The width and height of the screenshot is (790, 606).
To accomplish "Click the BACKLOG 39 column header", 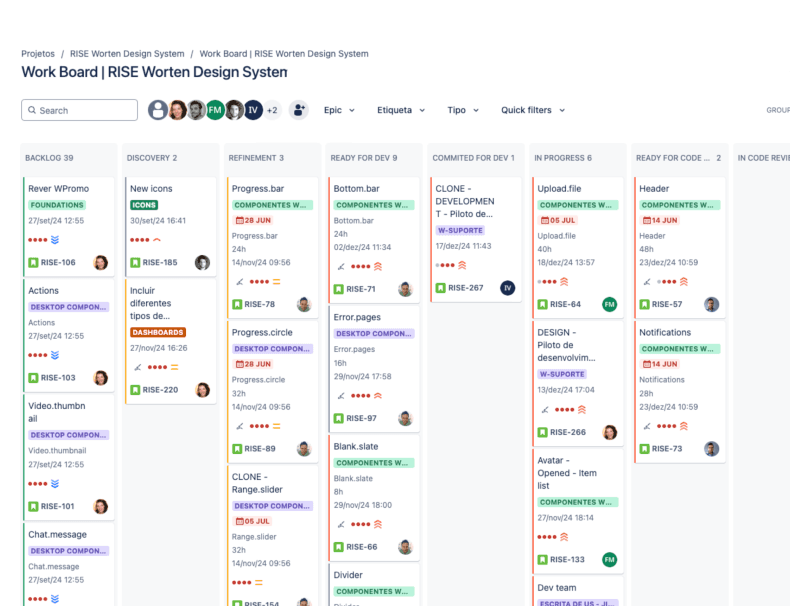I will tap(49, 158).
